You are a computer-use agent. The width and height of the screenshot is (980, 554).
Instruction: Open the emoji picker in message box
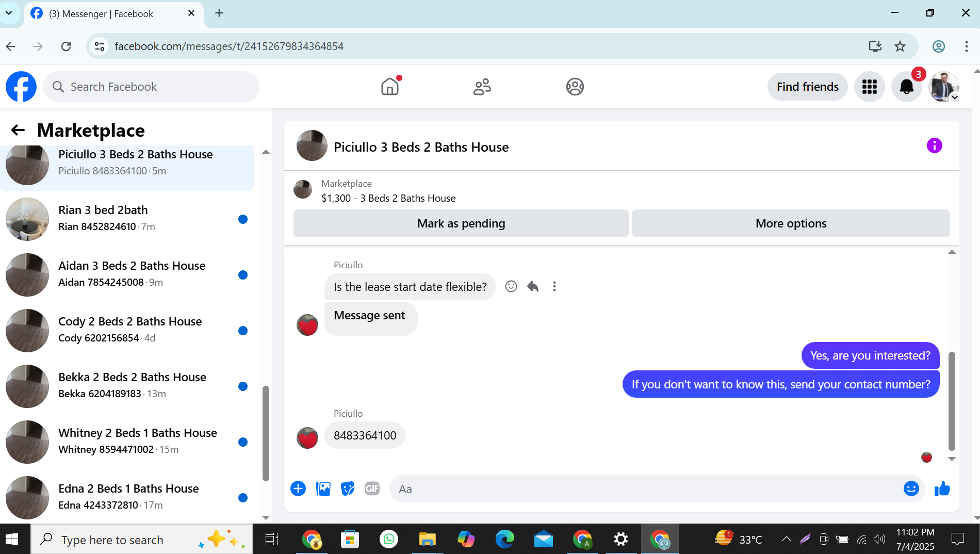tap(911, 488)
